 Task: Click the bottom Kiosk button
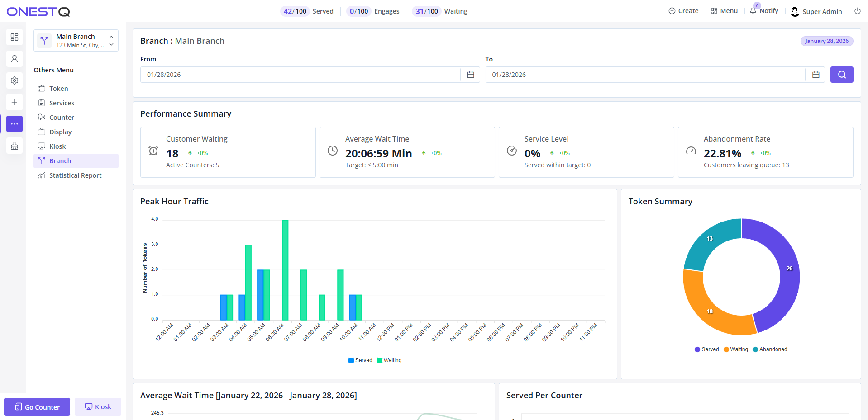[98, 407]
